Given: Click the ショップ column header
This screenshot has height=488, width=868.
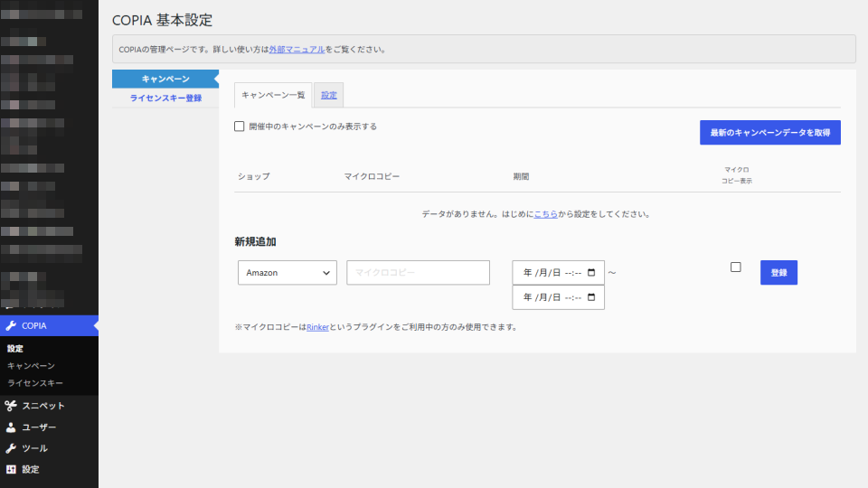Looking at the screenshot, I should (254, 176).
